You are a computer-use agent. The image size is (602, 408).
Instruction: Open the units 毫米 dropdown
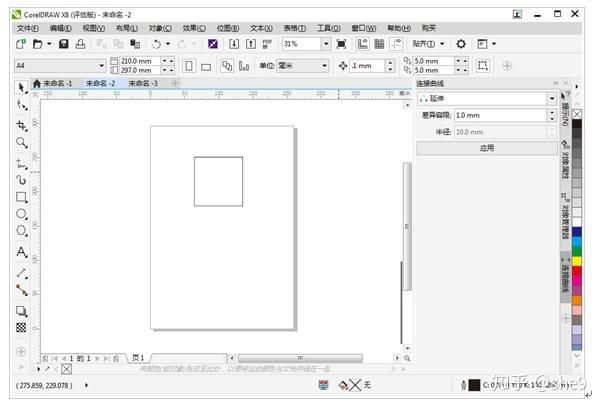coord(324,66)
